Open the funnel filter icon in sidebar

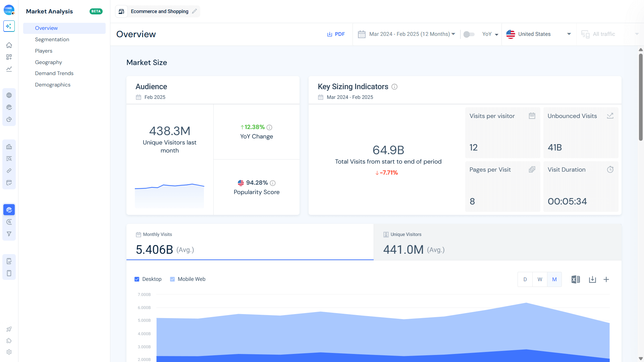[9, 234]
